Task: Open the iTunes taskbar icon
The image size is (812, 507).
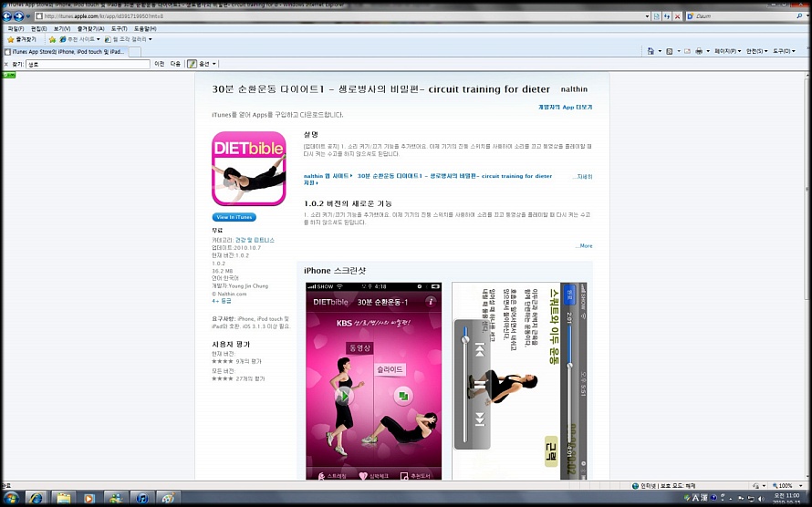Action: (x=142, y=498)
